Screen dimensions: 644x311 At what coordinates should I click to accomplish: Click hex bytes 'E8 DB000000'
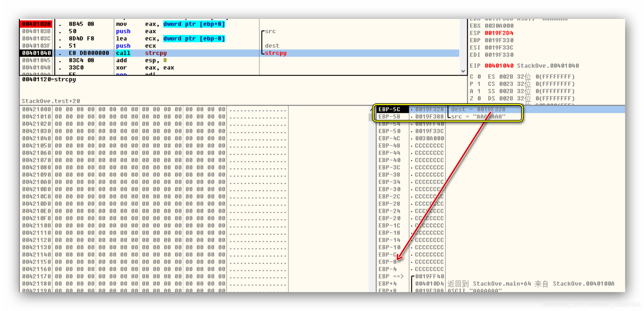pyautogui.click(x=89, y=53)
